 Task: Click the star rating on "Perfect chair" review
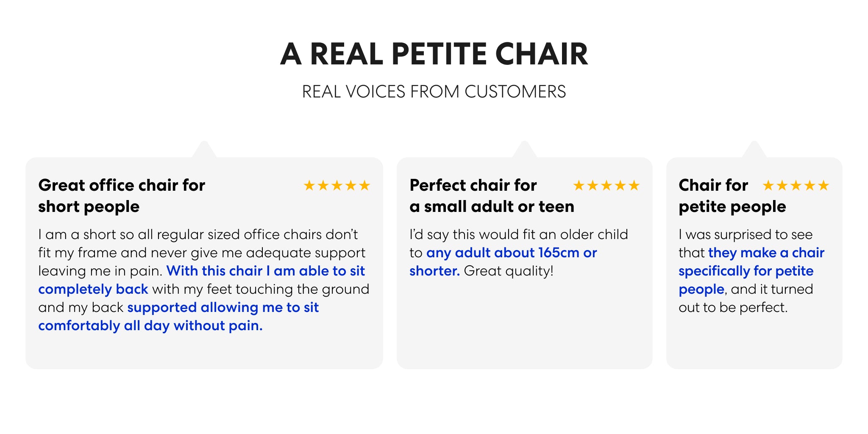[606, 186]
